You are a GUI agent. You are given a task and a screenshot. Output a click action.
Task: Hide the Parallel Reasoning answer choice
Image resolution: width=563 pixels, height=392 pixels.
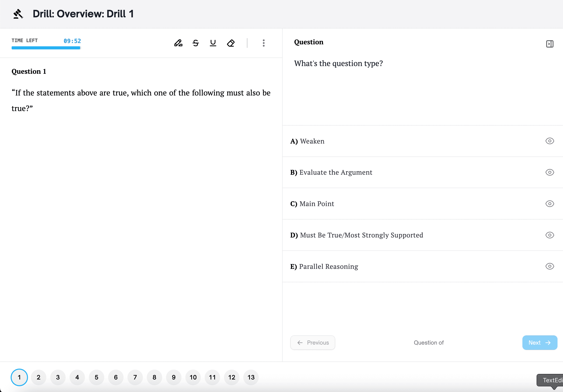tap(550, 266)
